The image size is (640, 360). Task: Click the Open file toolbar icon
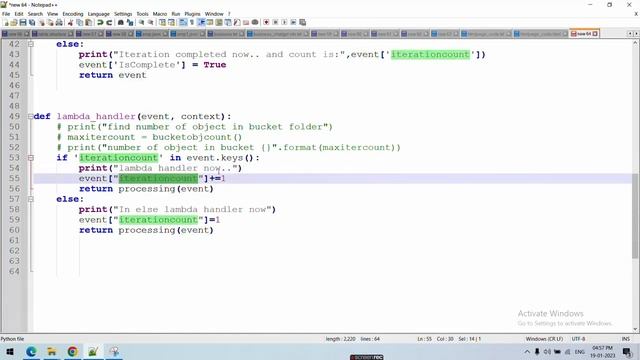tap(14, 22)
